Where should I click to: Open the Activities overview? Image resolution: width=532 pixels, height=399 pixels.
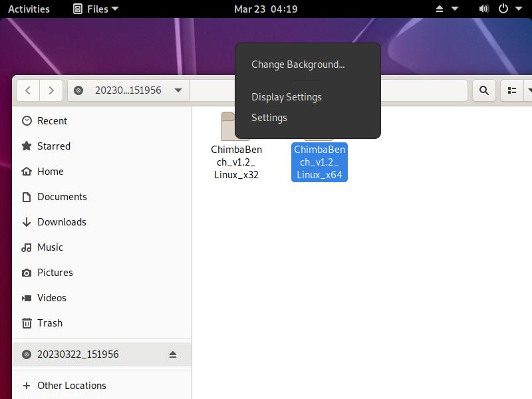point(29,9)
